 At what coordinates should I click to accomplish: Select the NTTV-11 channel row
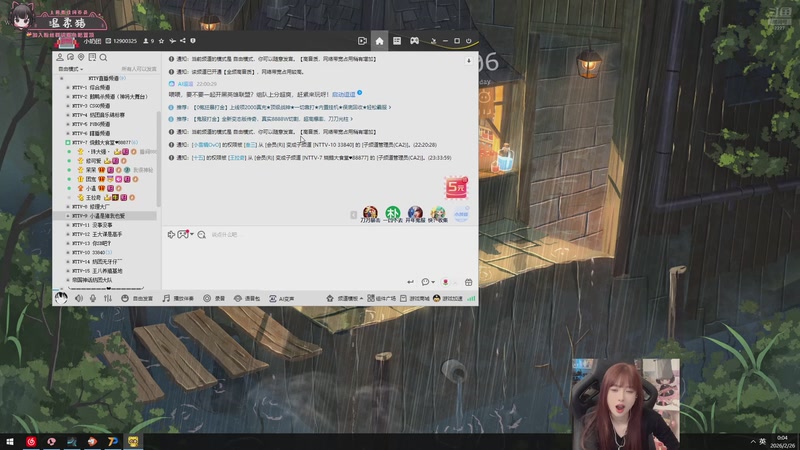(x=105, y=225)
